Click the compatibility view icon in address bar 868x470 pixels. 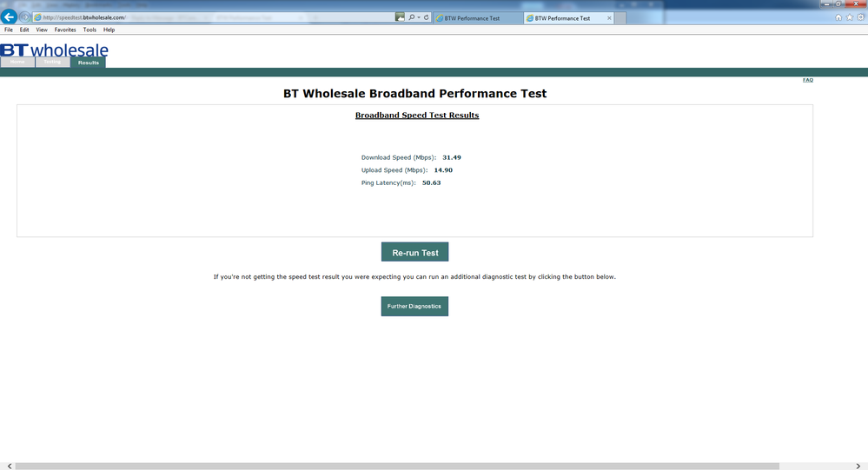(x=400, y=17)
